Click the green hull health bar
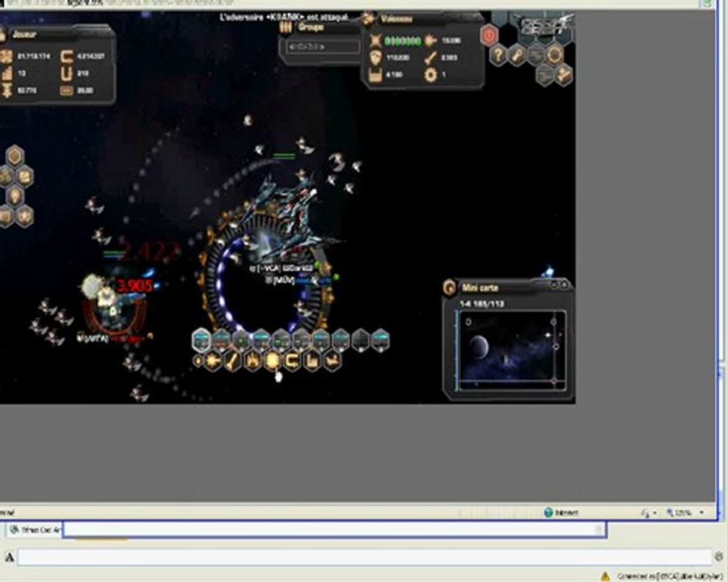Image resolution: width=728 pixels, height=582 pixels. 403,41
